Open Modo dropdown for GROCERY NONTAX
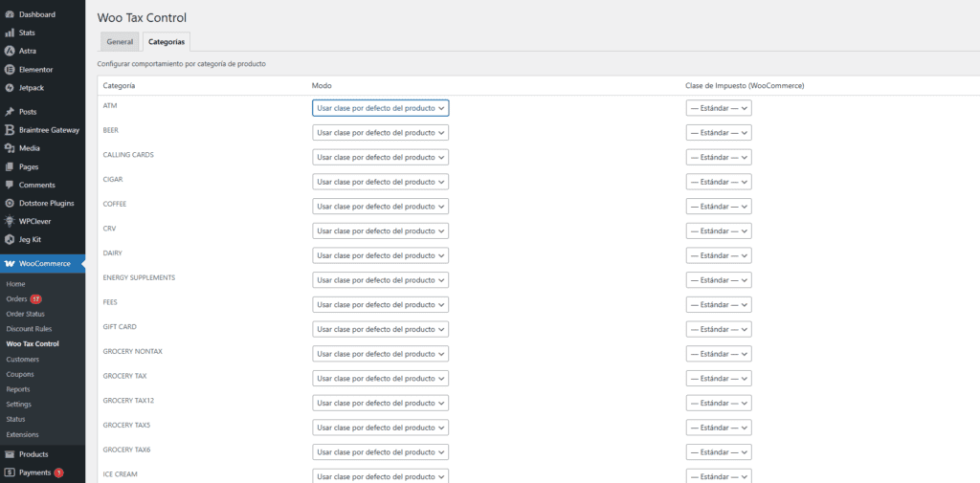980x483 pixels. click(381, 354)
